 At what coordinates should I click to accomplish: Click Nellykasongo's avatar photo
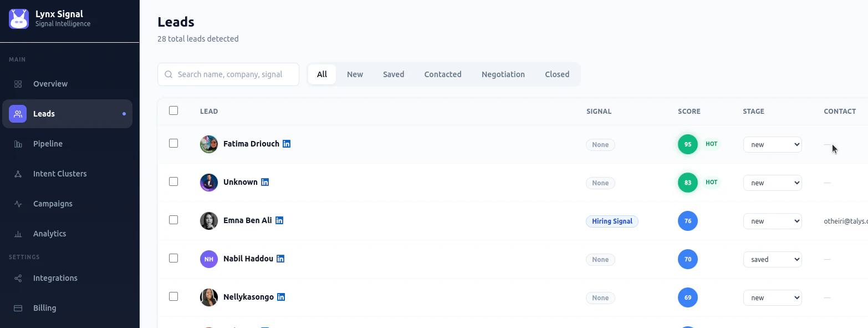209,297
